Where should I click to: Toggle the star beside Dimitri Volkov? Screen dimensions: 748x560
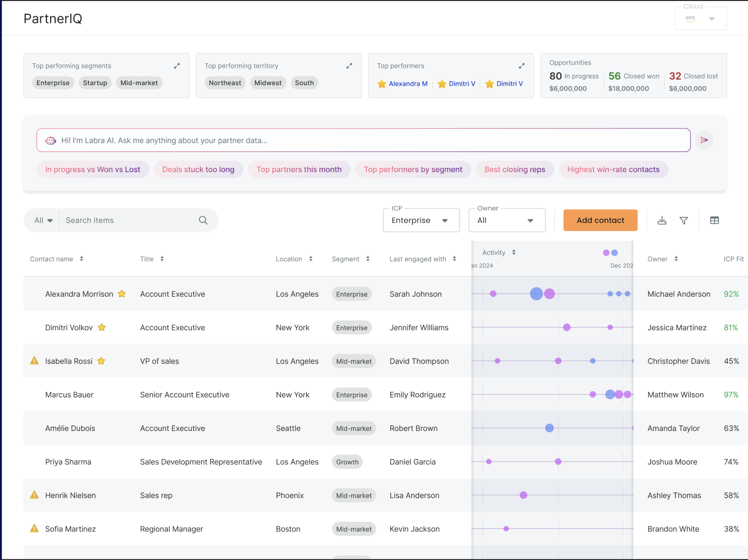click(102, 327)
